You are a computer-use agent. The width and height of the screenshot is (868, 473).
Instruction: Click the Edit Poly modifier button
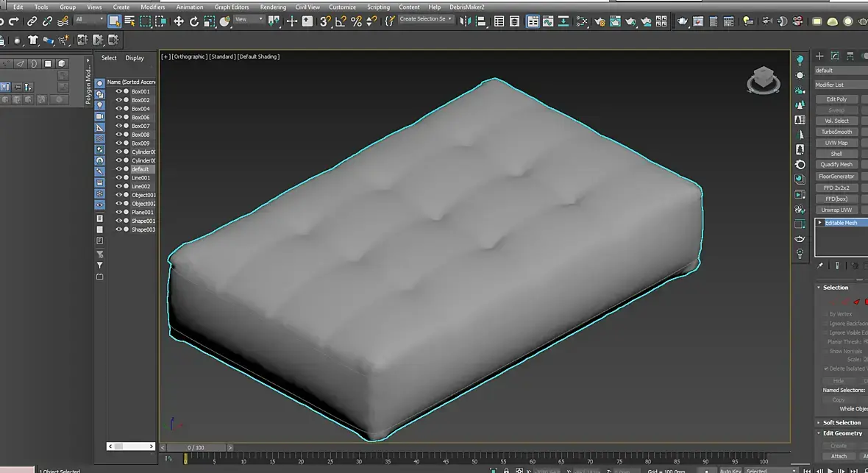[x=836, y=99]
